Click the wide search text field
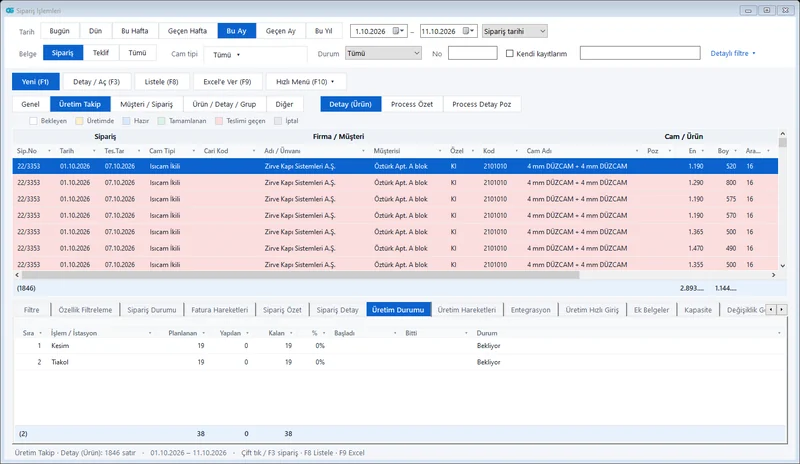The width and height of the screenshot is (800, 464). [x=640, y=53]
